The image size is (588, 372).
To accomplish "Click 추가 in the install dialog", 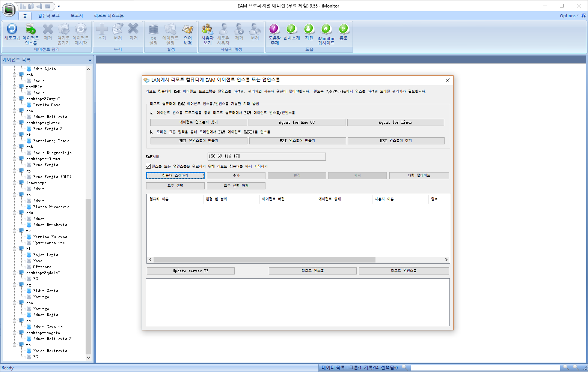I will pos(236,175).
